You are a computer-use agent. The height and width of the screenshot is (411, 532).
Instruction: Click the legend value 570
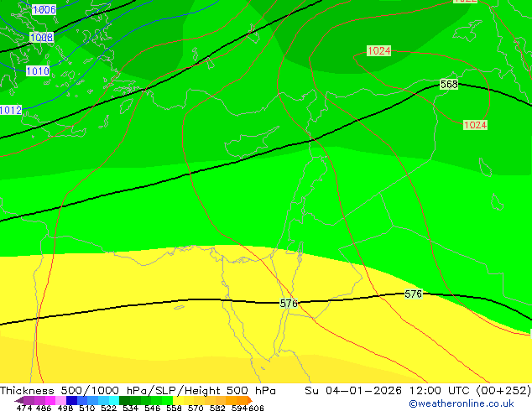pos(196,408)
